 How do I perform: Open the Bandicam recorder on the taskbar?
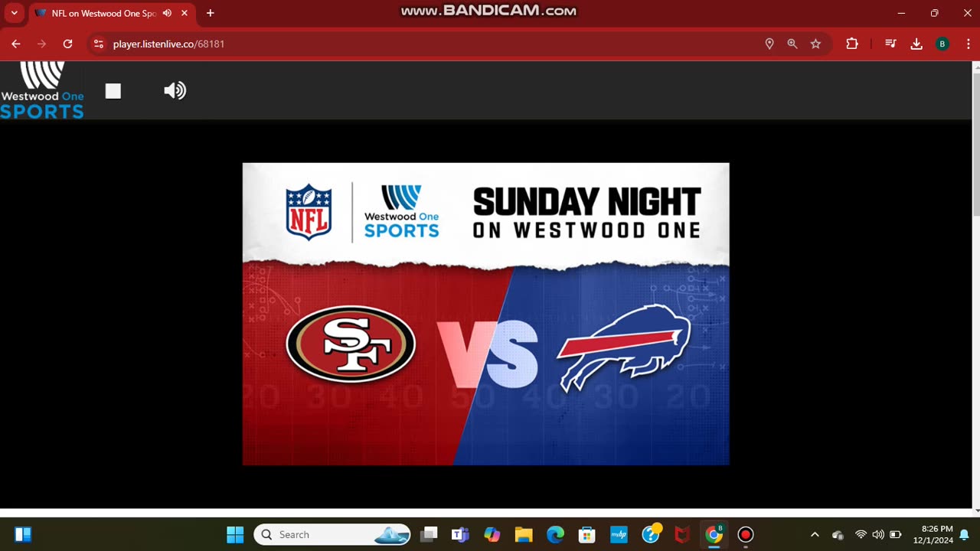pyautogui.click(x=746, y=534)
